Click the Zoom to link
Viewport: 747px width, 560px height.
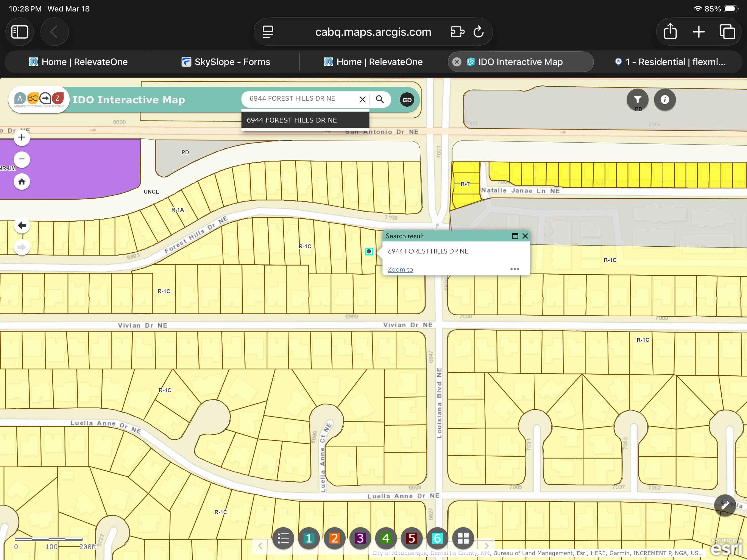[x=400, y=269]
